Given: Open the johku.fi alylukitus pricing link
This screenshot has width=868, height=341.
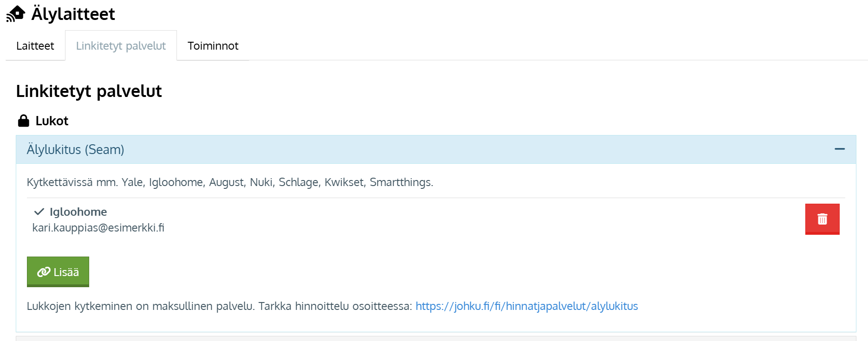Looking at the screenshot, I should (x=527, y=306).
